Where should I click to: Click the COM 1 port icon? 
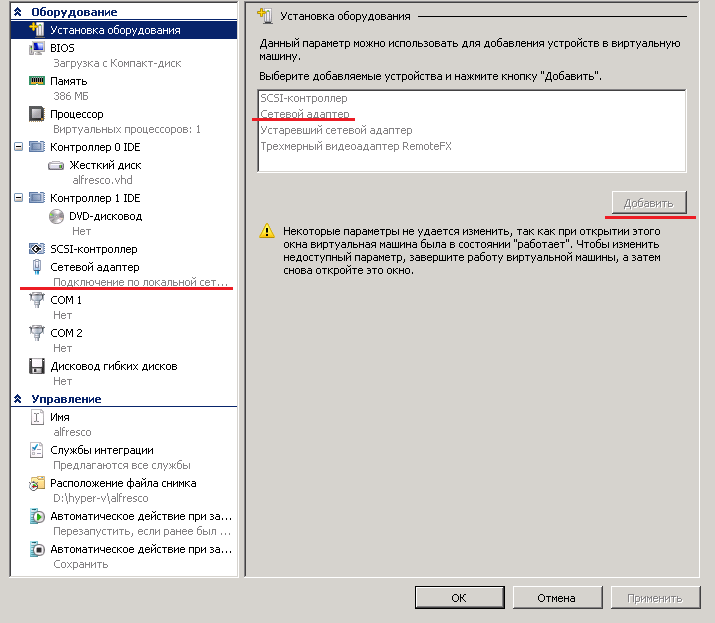[36, 300]
